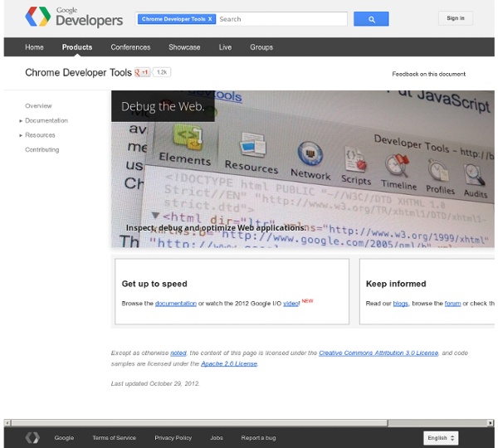This screenshot has height=448, width=498.
Task: Click the blue search magnifier button
Action: (371, 19)
